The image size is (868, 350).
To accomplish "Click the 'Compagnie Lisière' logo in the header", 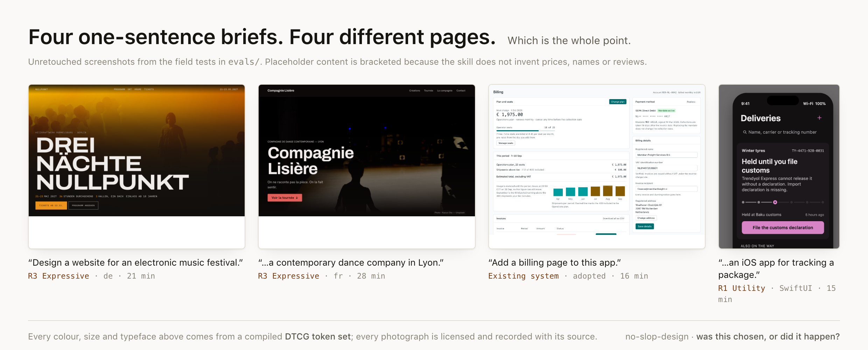I will (x=281, y=91).
